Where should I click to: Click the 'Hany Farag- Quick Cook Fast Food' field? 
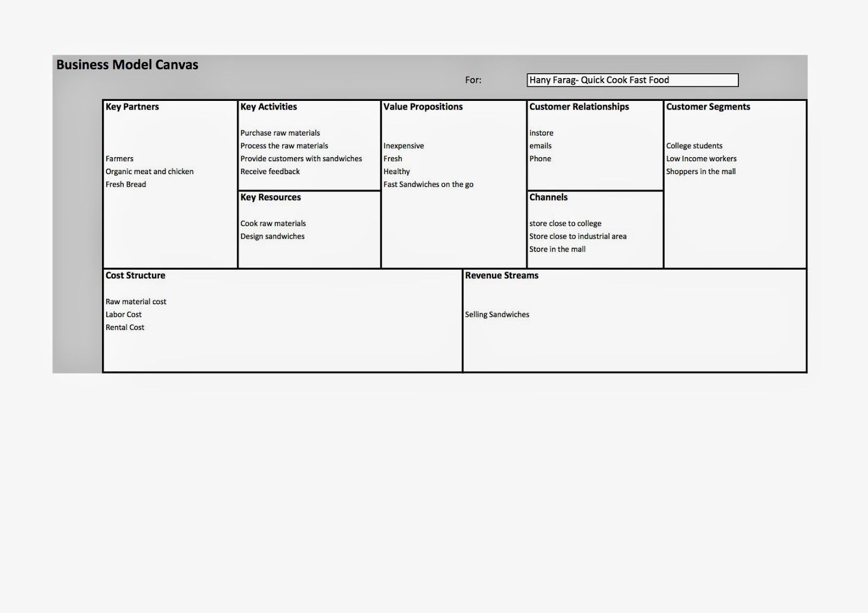(x=633, y=80)
